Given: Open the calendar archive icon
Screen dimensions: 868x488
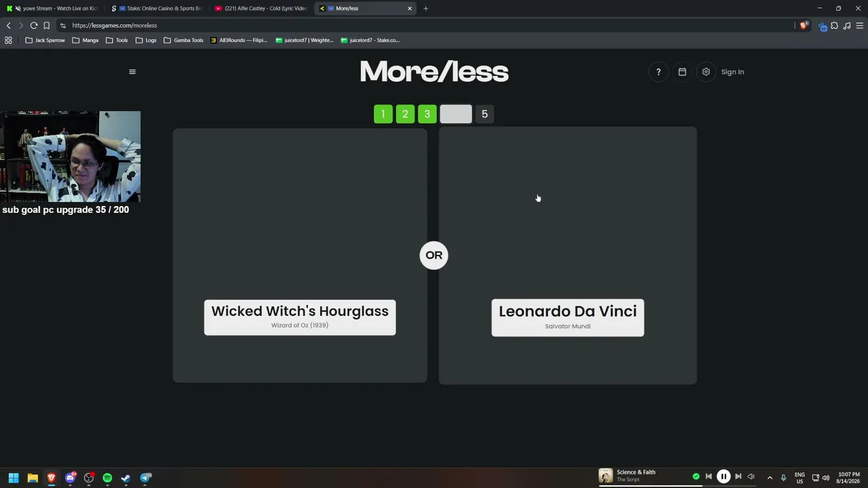Looking at the screenshot, I should 682,72.
